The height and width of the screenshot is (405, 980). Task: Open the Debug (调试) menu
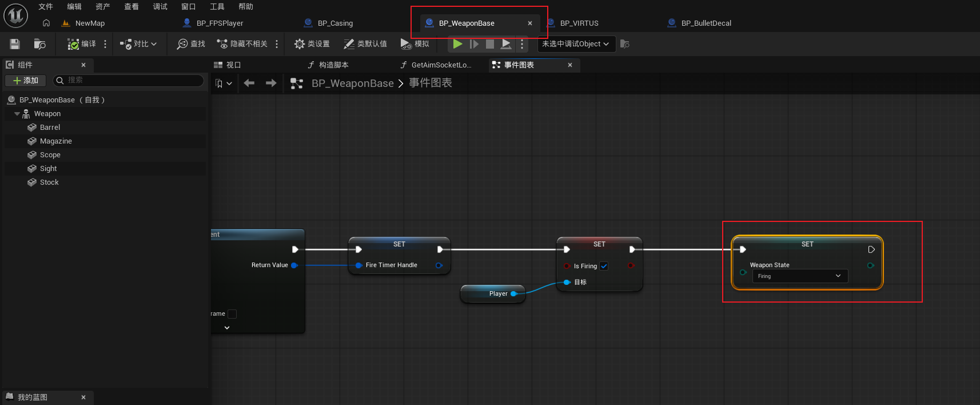160,7
